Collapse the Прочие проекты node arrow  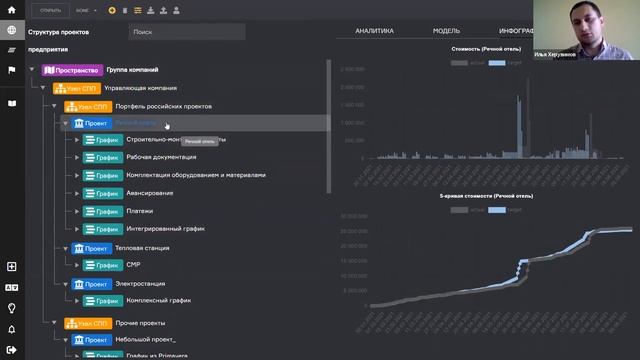pos(54,323)
